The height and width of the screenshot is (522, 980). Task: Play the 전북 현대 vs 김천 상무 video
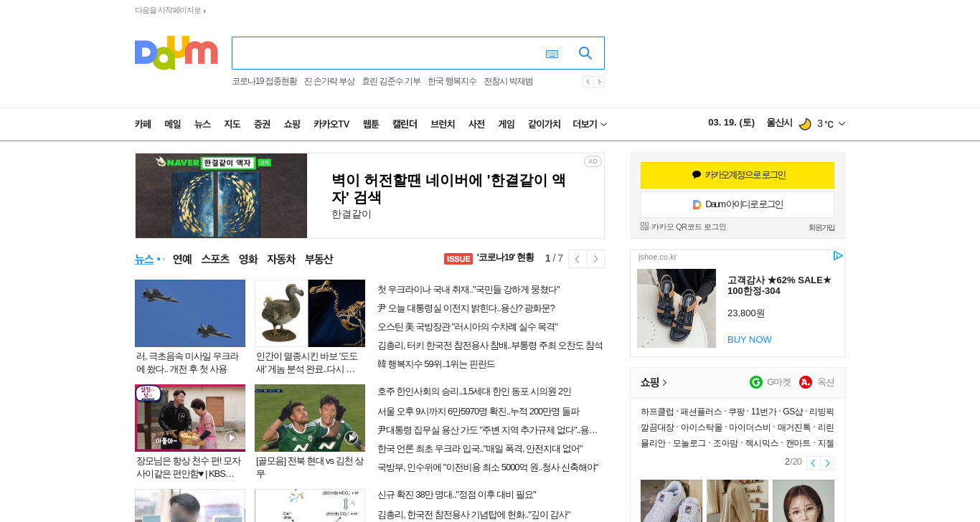310,418
